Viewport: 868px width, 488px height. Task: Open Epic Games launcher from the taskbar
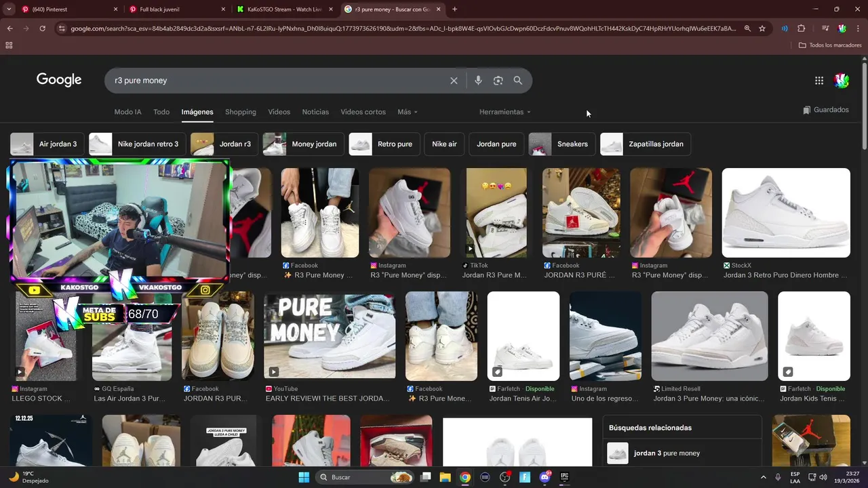pos(564,477)
